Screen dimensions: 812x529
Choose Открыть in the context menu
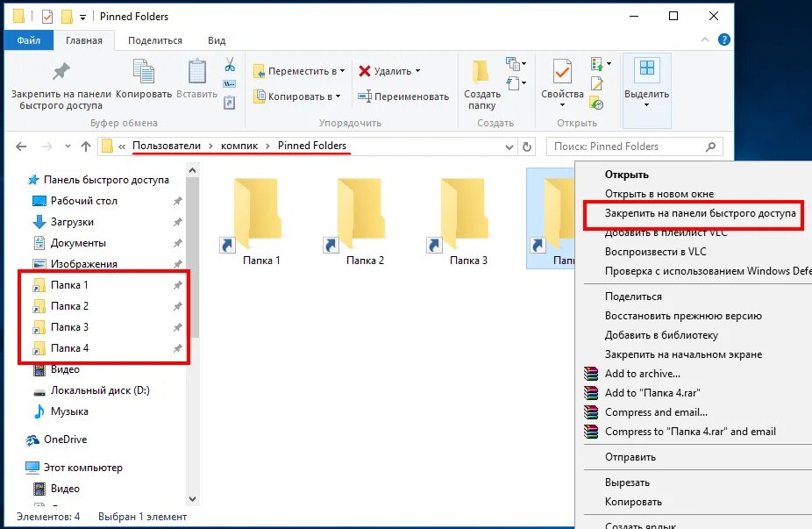coord(627,175)
